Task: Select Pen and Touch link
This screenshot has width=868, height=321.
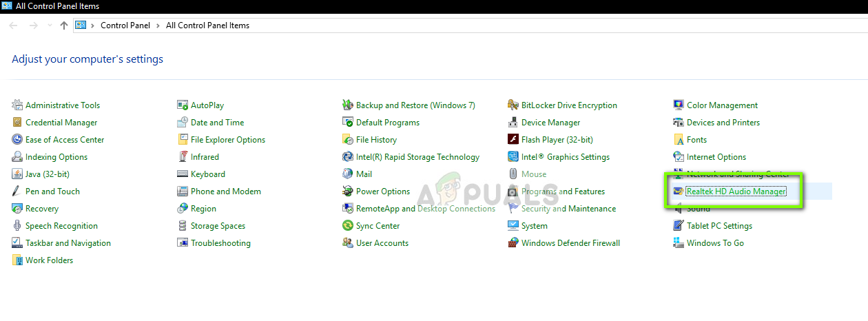Action: click(52, 191)
